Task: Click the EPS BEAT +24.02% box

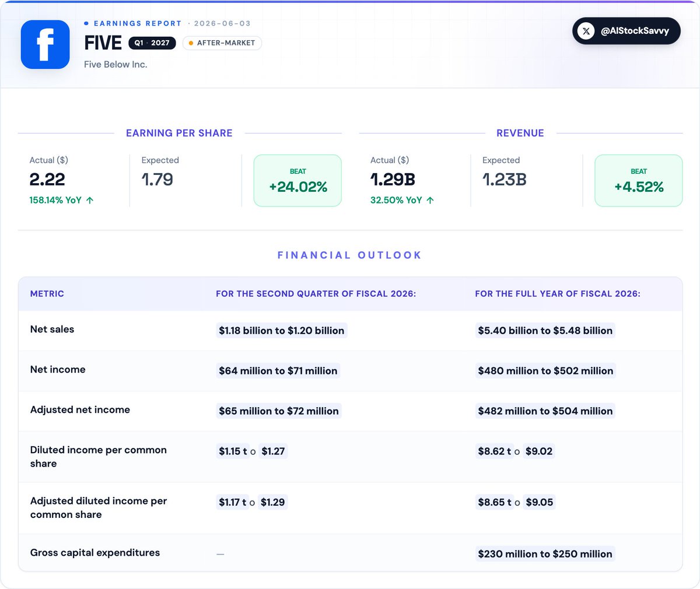Action: tap(297, 180)
